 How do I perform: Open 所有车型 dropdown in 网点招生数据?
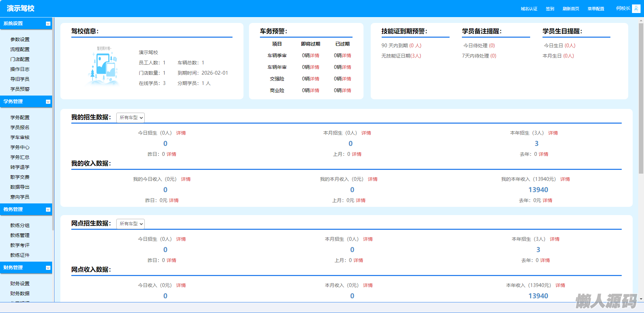(130, 224)
